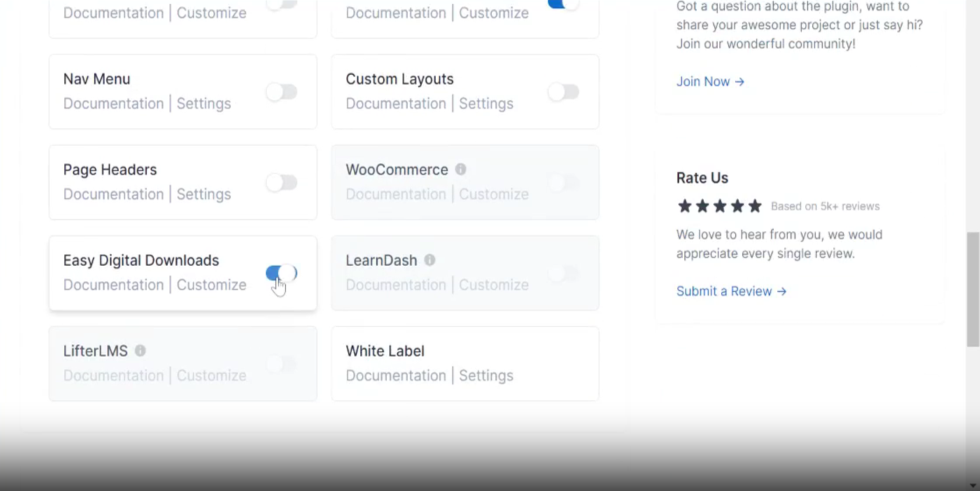Open Easy Digital Downloads Documentation link

tap(113, 285)
